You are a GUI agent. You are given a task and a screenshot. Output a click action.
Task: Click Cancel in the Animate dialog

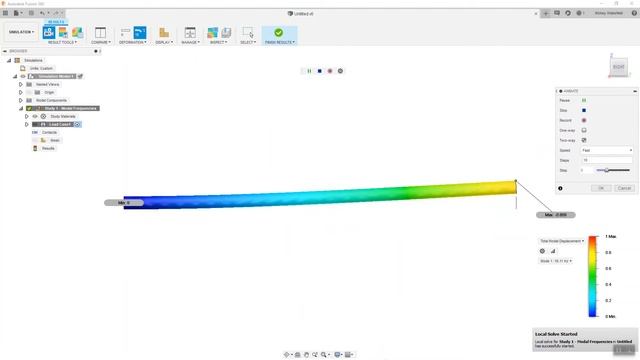[x=624, y=188]
